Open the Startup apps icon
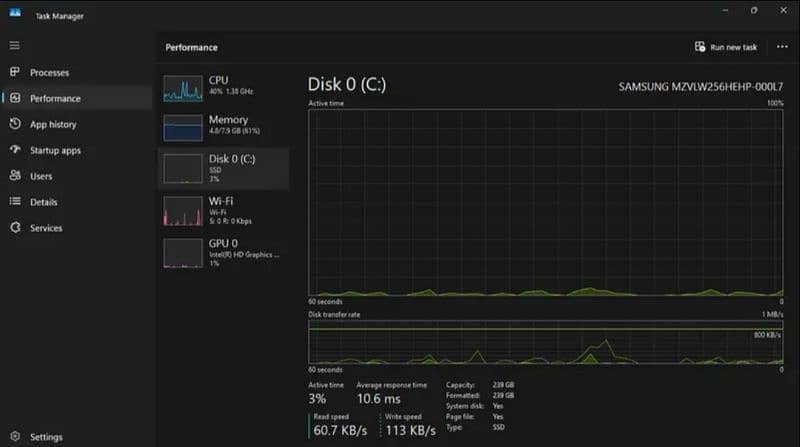 (x=15, y=150)
